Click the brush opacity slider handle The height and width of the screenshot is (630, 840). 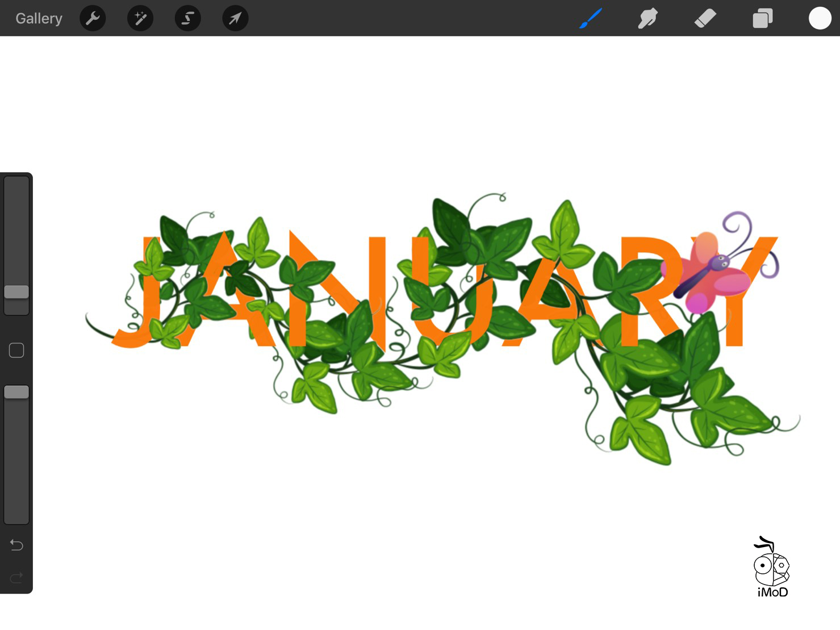click(x=16, y=392)
